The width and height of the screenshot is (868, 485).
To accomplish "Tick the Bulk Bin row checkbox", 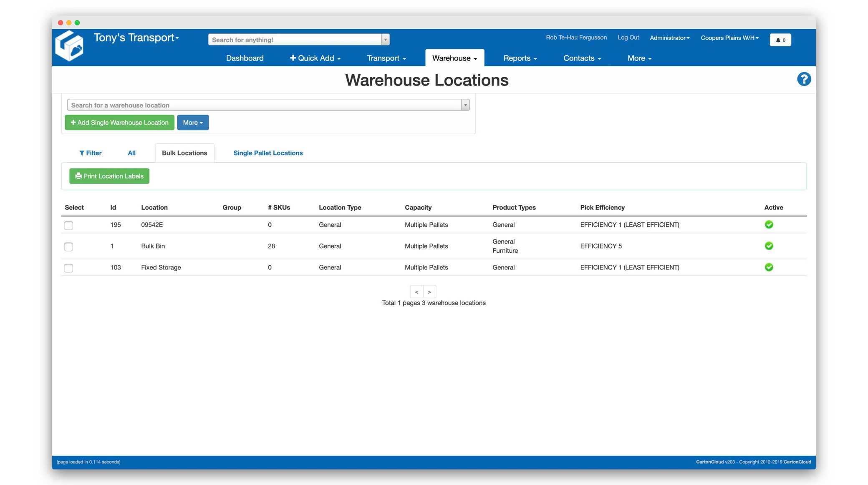I will (68, 247).
